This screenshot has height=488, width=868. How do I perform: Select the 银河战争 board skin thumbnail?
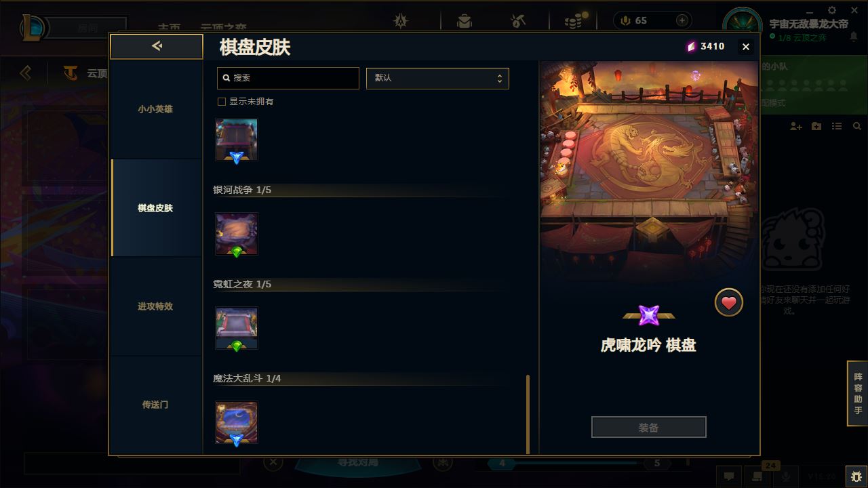pos(237,235)
